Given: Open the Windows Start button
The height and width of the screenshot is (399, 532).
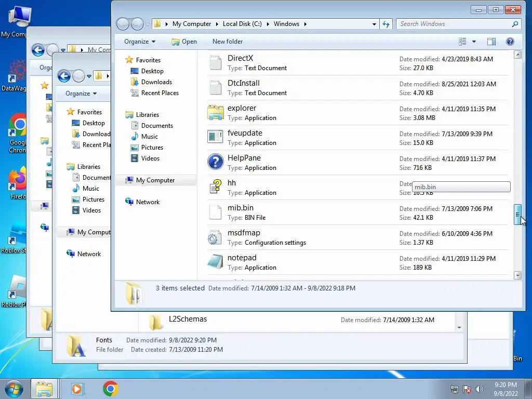Looking at the screenshot, I should click(14, 389).
